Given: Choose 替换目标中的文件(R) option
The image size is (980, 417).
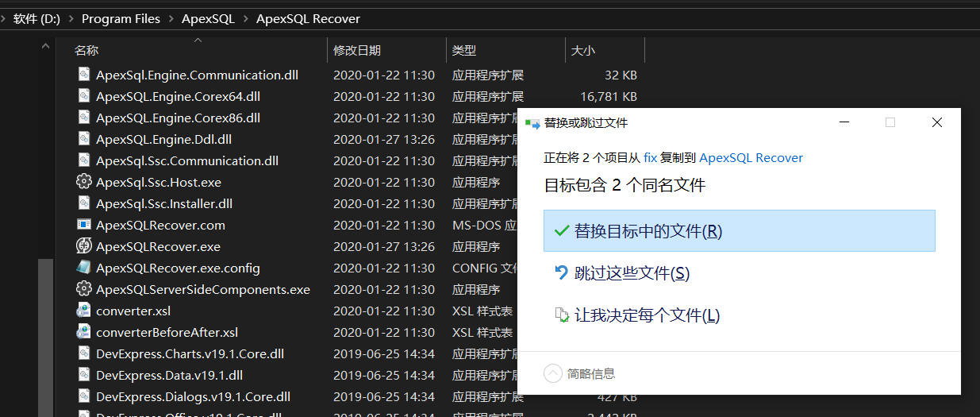Looking at the screenshot, I should 740,231.
